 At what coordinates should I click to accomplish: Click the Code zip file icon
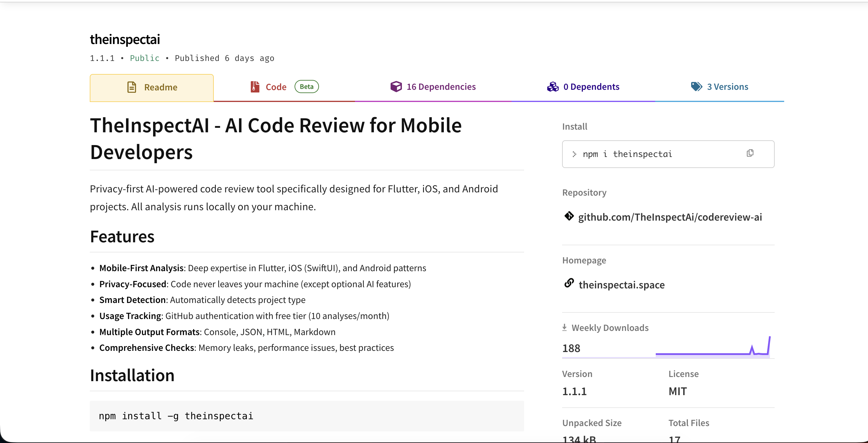click(x=255, y=87)
